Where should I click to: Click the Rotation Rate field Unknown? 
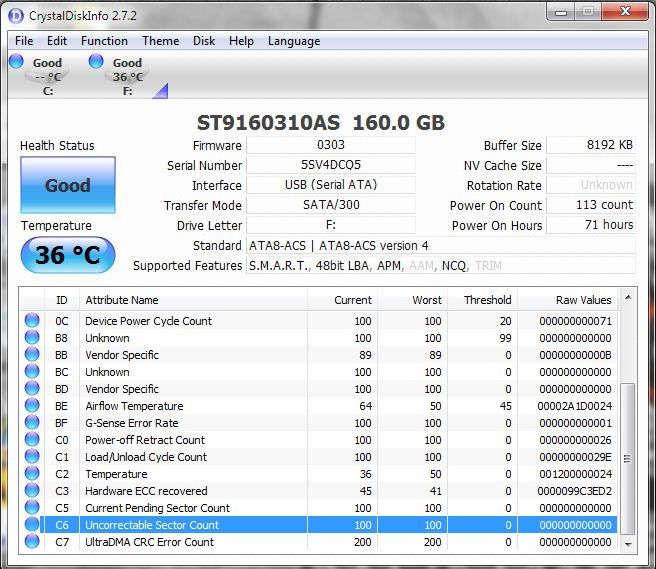click(x=591, y=185)
